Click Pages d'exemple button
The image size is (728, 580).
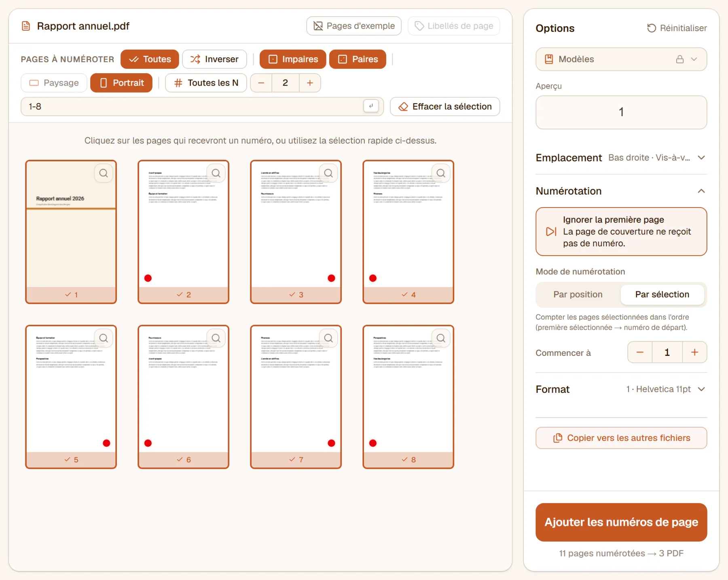[354, 26]
